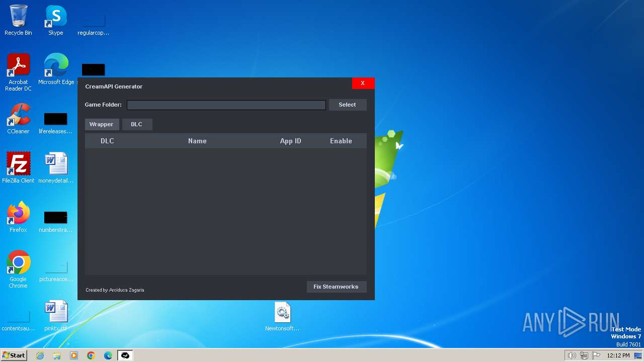
Task: Open the network tray icon
Action: pos(584,355)
